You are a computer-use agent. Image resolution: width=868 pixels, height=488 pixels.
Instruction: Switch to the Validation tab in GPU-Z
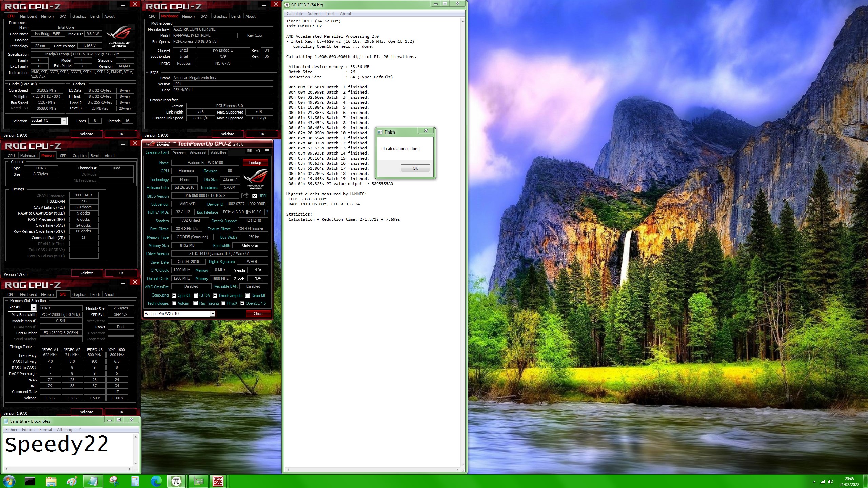218,153
